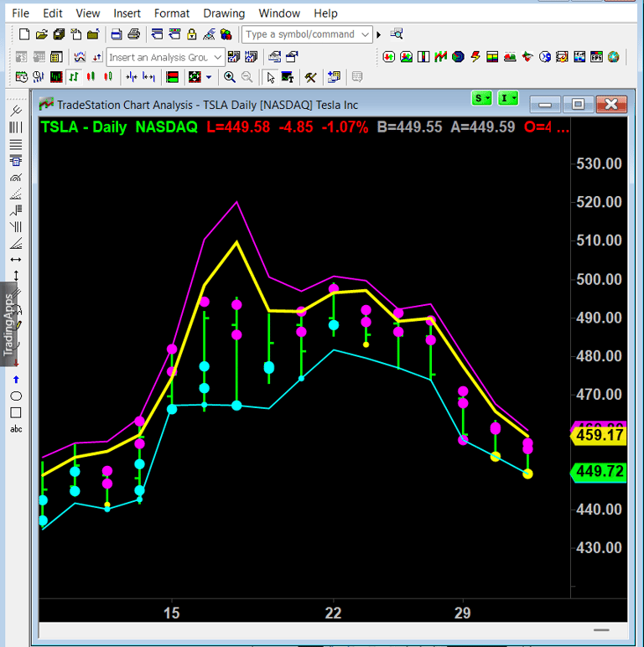This screenshot has width=644, height=647.
Task: Select the abc text drawing tool
Action: pyautogui.click(x=16, y=429)
